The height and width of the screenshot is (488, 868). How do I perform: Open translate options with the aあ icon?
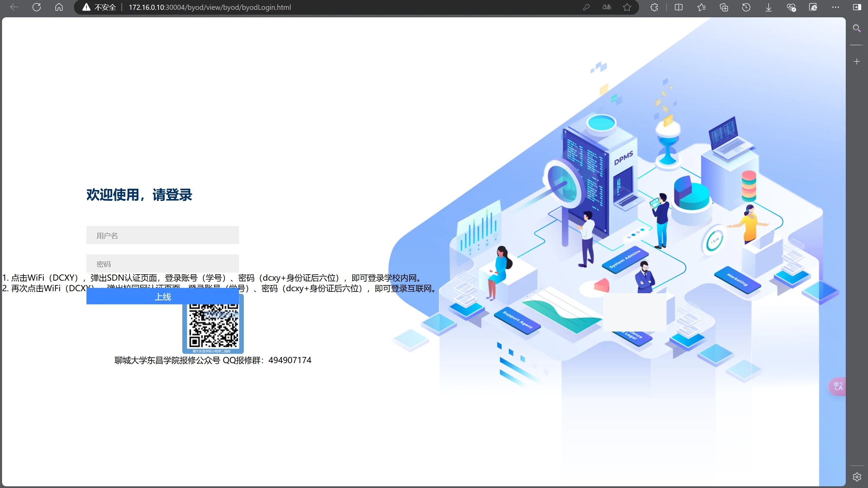607,7
